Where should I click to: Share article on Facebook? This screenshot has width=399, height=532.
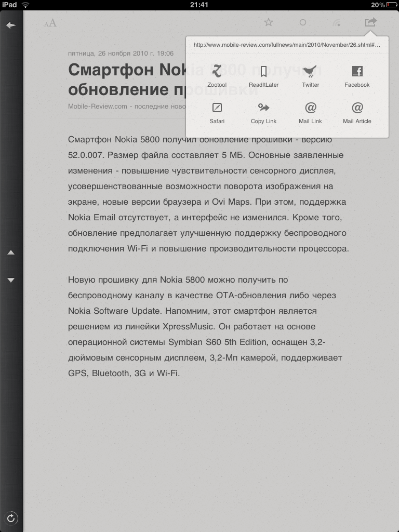pos(357,76)
